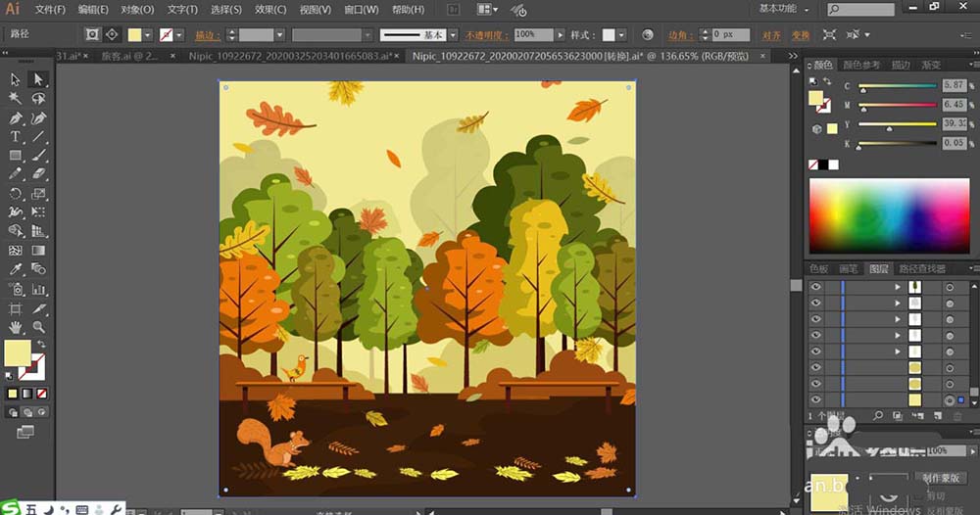This screenshot has width=980, height=515.
Task: Toggle visibility of fourth layer row
Action: pos(815,335)
